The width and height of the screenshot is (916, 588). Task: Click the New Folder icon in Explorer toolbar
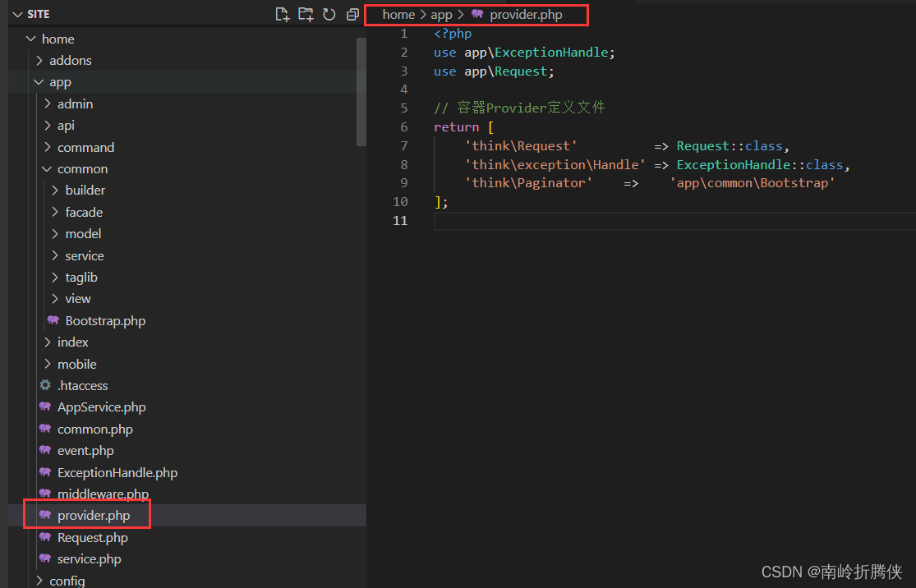click(x=305, y=14)
